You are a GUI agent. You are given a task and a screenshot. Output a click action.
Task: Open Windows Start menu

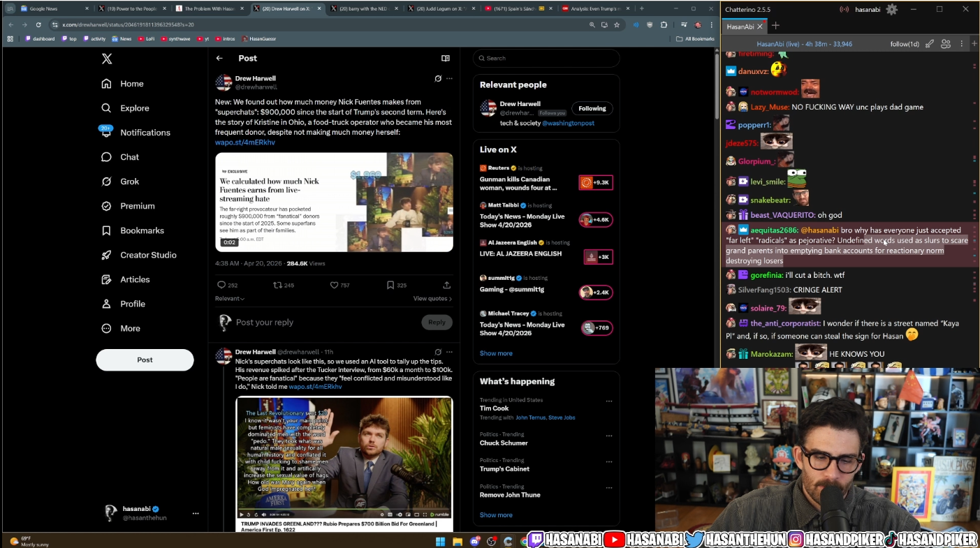(x=441, y=541)
